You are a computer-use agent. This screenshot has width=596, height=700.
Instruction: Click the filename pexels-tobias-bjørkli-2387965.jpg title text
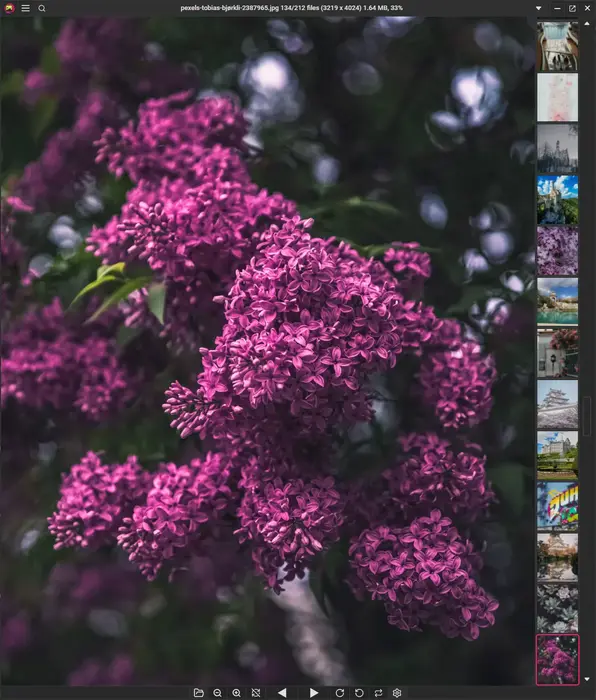(229, 8)
